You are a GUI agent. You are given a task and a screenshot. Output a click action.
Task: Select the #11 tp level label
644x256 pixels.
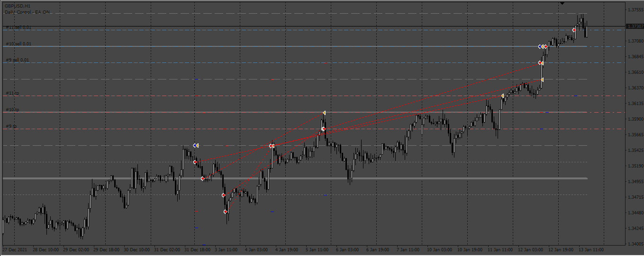tap(12, 93)
